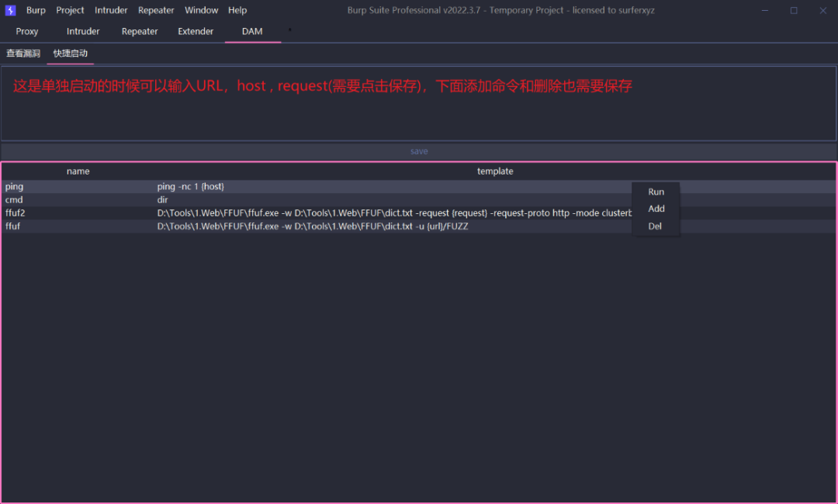Select the DAM tab
This screenshot has width=838, height=504.
[252, 32]
